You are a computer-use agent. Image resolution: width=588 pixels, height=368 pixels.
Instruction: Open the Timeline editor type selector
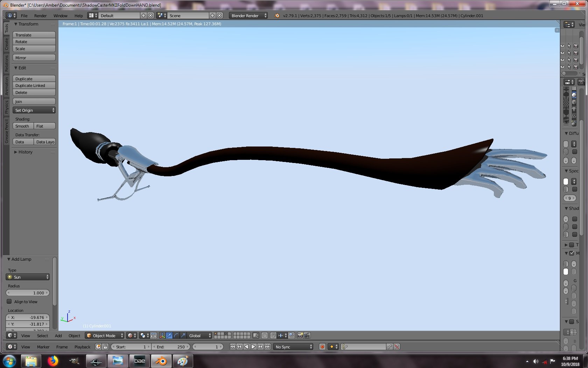tap(12, 347)
